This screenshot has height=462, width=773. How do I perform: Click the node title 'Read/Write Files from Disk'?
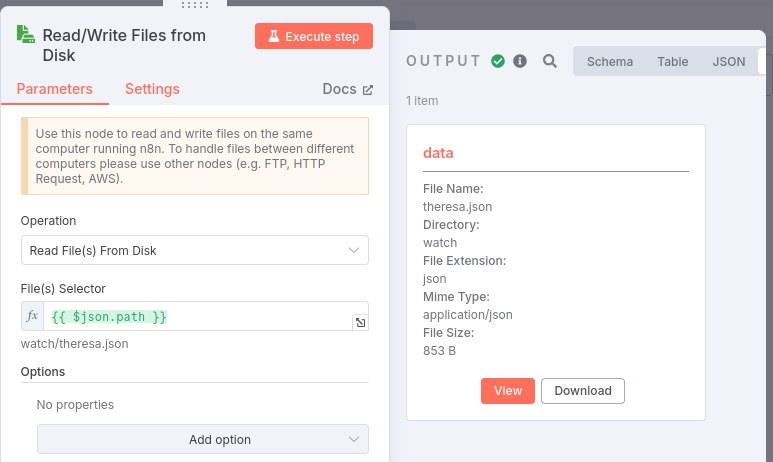124,45
